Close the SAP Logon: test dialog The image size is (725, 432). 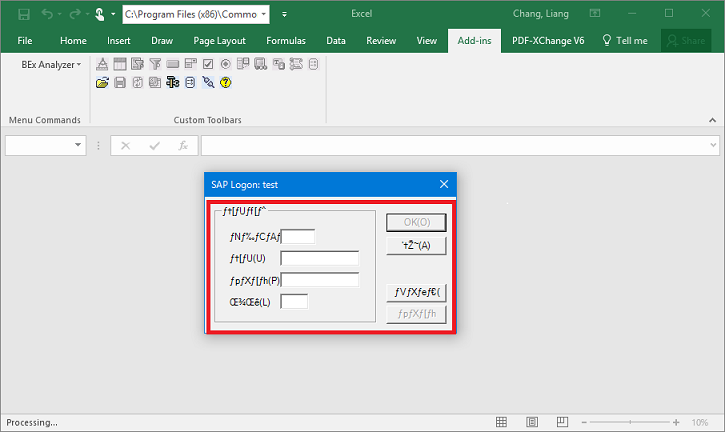pos(444,184)
